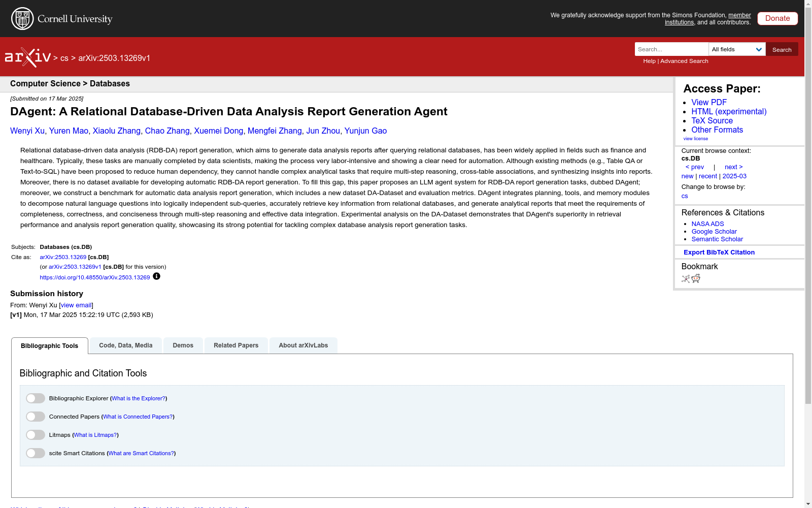Click the page vertical scrollbar
812x508 pixels.
pos(808,207)
